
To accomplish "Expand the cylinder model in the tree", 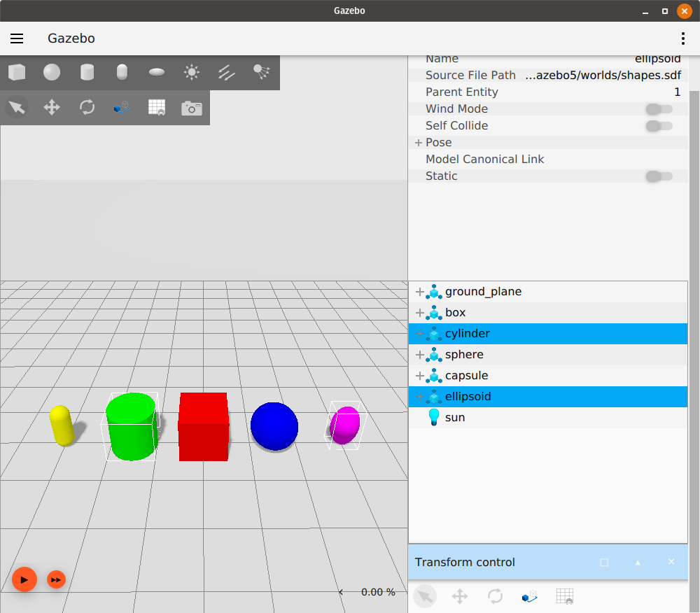I will pyautogui.click(x=419, y=334).
